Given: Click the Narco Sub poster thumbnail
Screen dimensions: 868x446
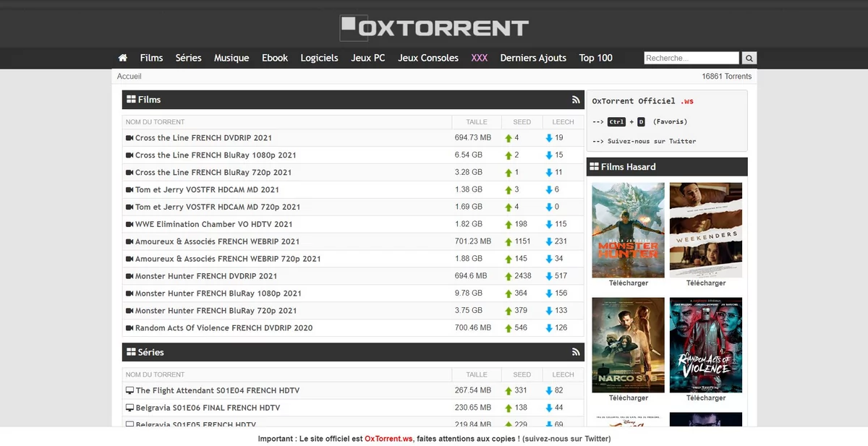Looking at the screenshot, I should pos(629,345).
